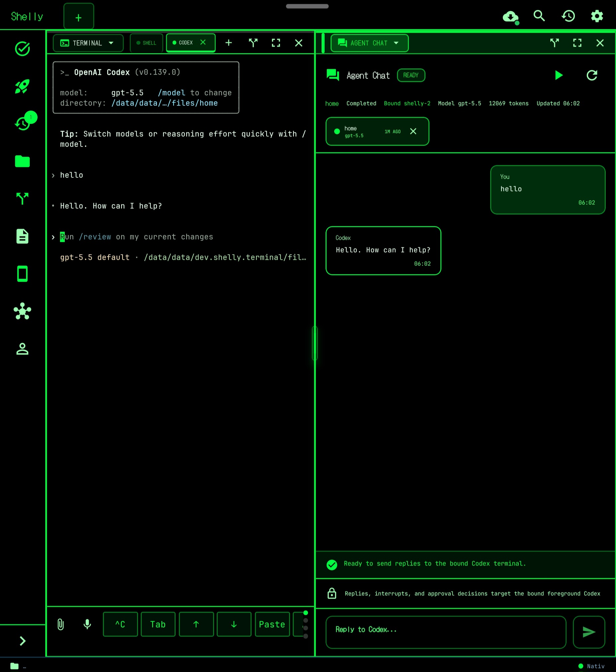Click the bottom status bar folder icon
616x672 pixels.
(14, 666)
